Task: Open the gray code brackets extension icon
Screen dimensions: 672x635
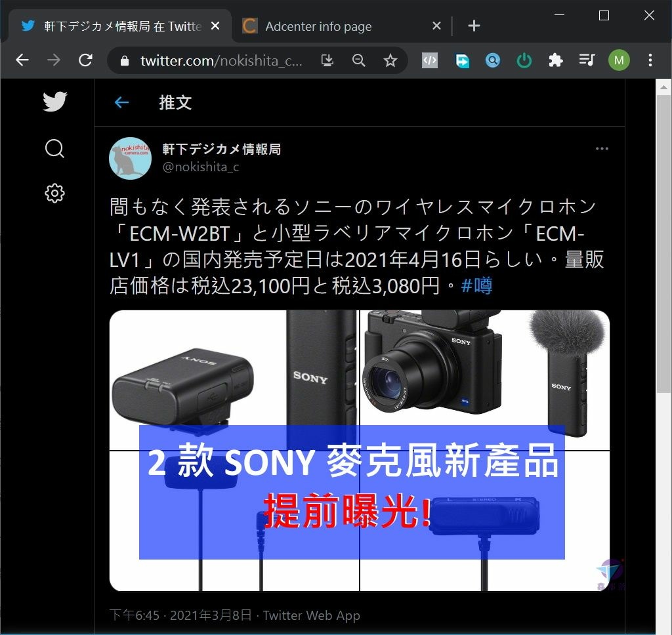Action: tap(430, 60)
